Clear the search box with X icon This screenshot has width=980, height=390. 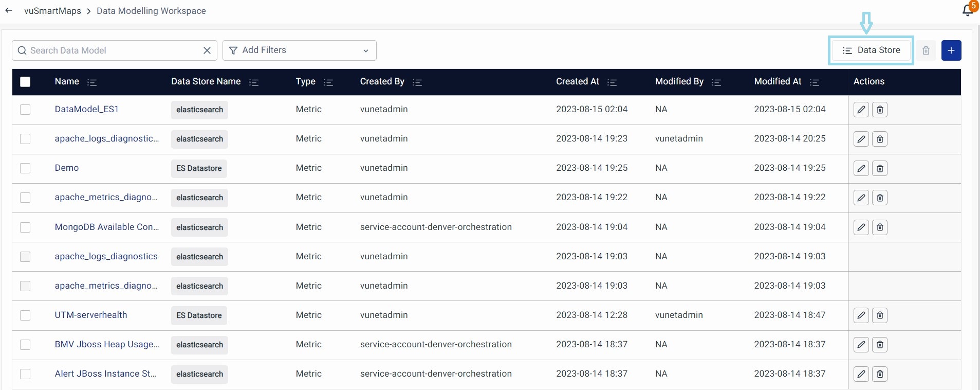click(207, 50)
